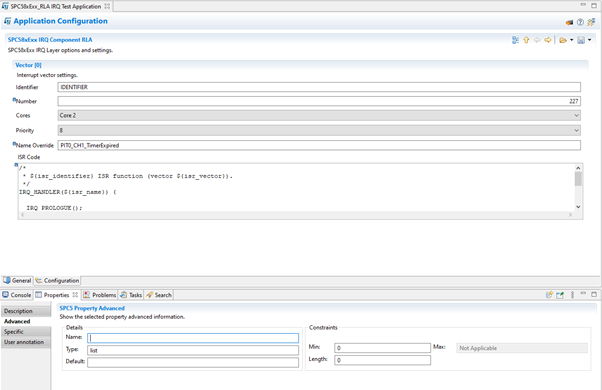602x390 pixels.
Task: Close the Properties view tab
Action: (x=75, y=295)
